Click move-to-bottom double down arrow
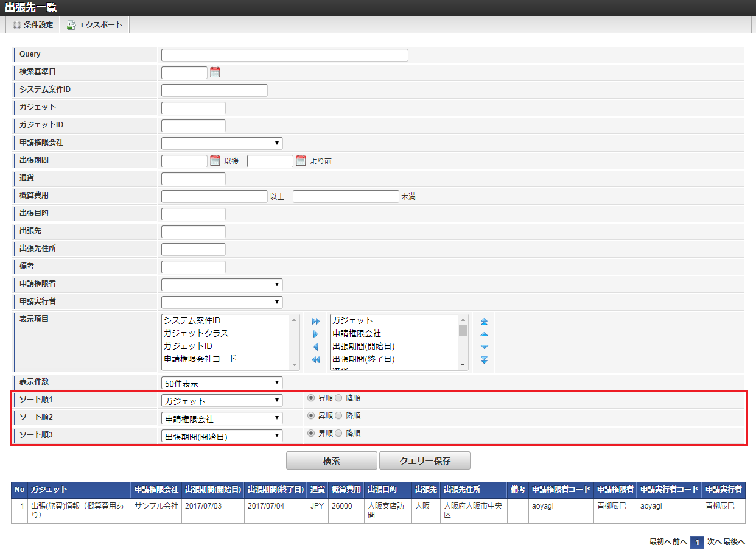 coord(484,360)
